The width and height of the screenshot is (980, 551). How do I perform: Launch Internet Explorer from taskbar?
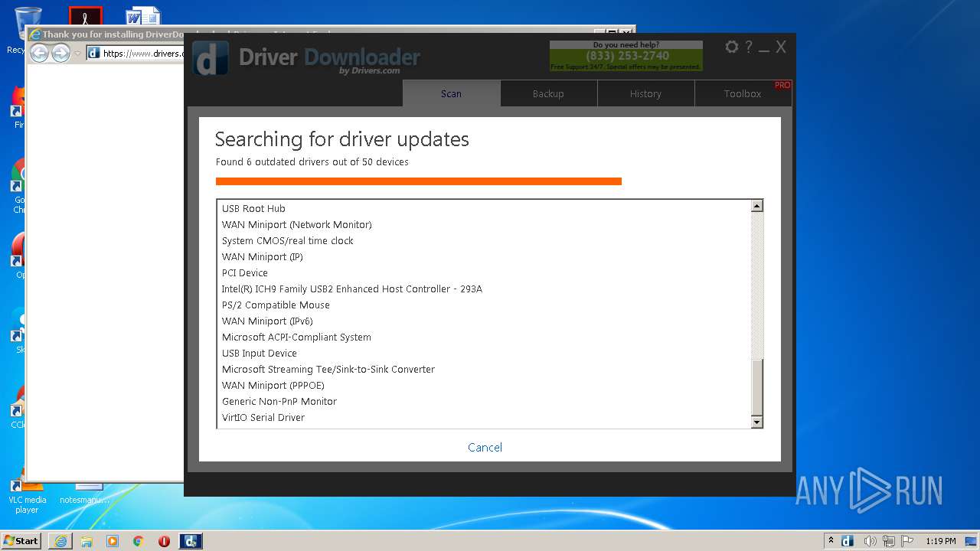[x=60, y=541]
